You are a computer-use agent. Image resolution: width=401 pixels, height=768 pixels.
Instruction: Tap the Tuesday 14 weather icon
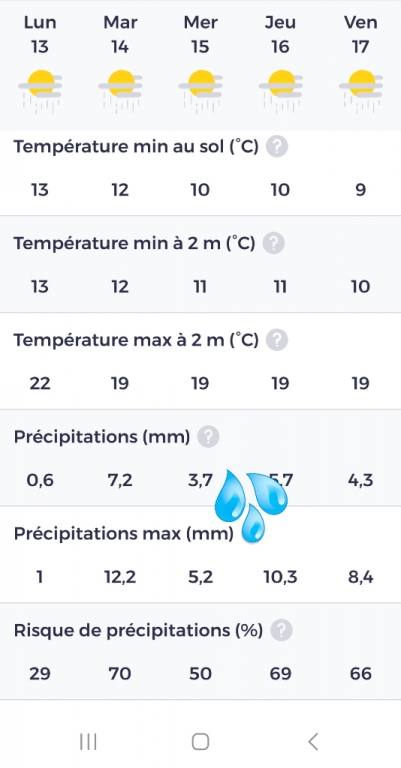click(x=120, y=91)
